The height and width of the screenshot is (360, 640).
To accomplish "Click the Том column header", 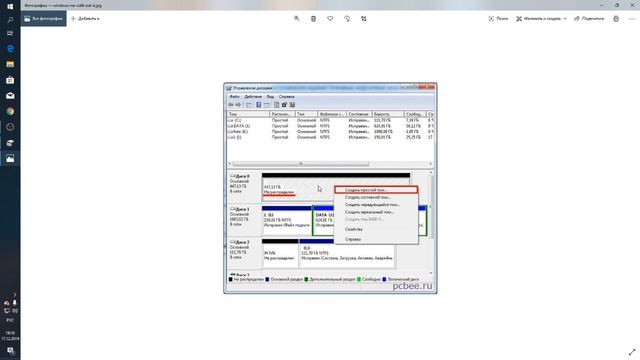I will pyautogui.click(x=248, y=114).
